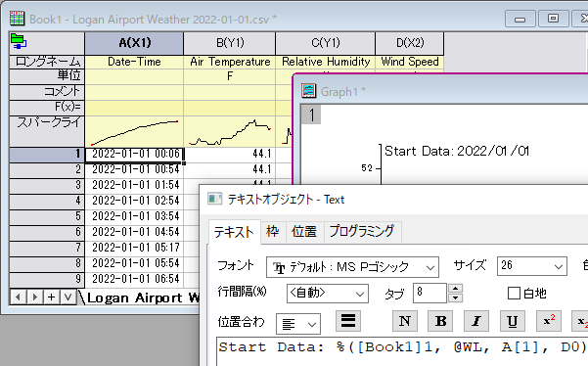Increase the タブ value stepper

click(455, 289)
